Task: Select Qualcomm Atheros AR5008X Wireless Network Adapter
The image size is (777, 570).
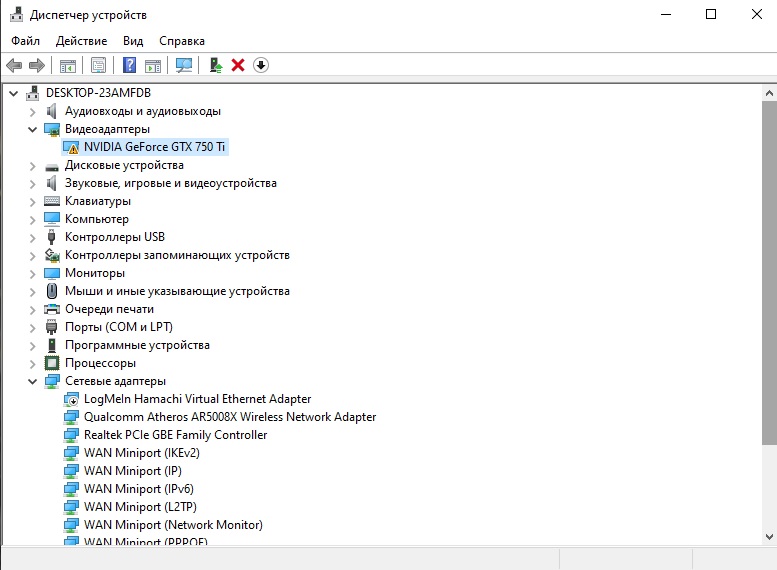Action: pos(230,417)
